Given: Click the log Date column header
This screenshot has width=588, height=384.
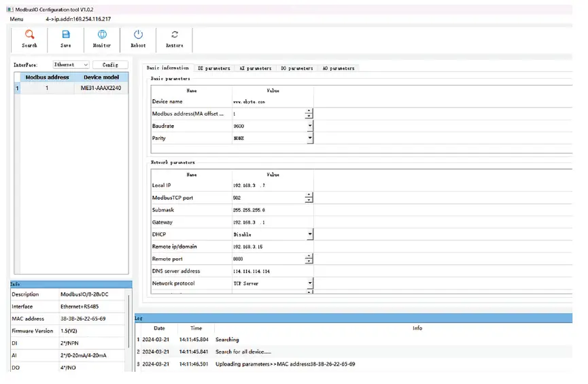Looking at the screenshot, I should (x=159, y=328).
